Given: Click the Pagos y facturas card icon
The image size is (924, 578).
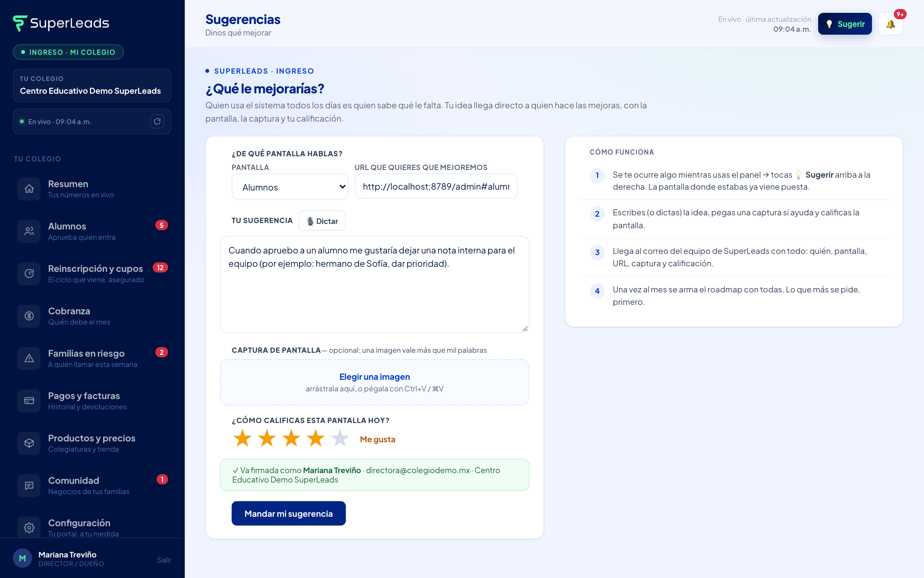Looking at the screenshot, I should click(29, 401).
